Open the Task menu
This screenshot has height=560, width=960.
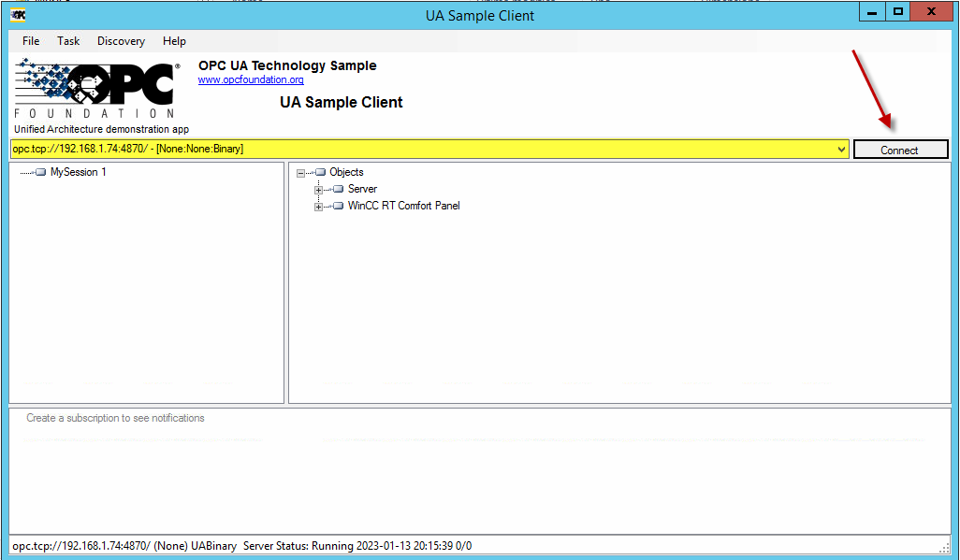[x=68, y=41]
